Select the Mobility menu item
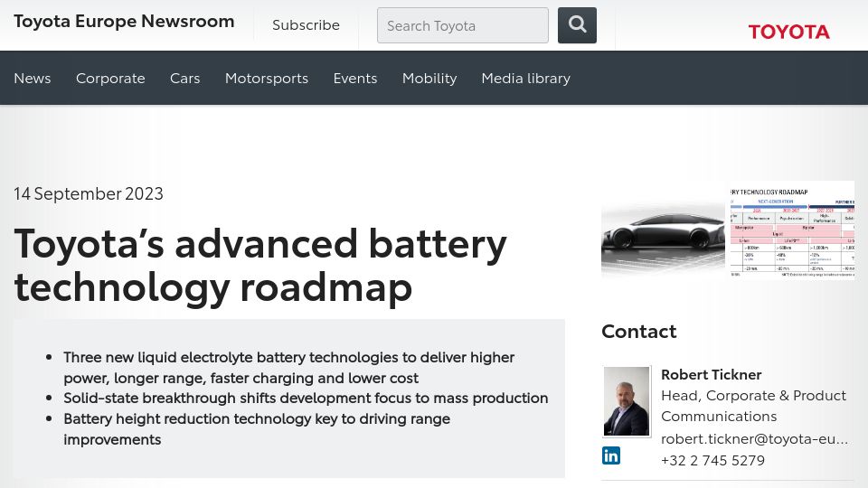Image resolution: width=868 pixels, height=488 pixels. 429,78
